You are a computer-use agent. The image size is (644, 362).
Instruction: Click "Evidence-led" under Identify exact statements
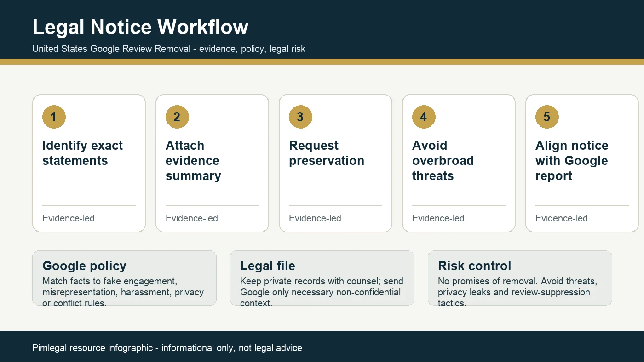pos(69,218)
